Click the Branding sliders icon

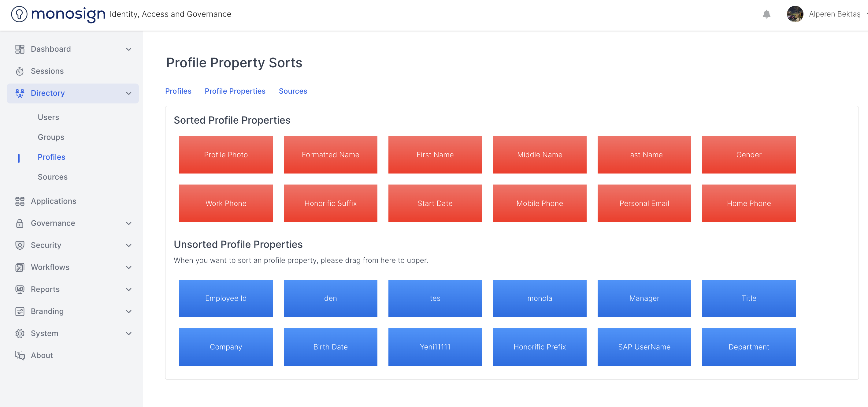coord(20,311)
